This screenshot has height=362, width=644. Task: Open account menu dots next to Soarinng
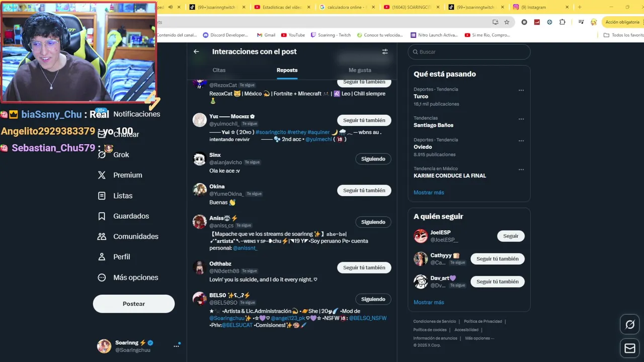click(x=176, y=346)
